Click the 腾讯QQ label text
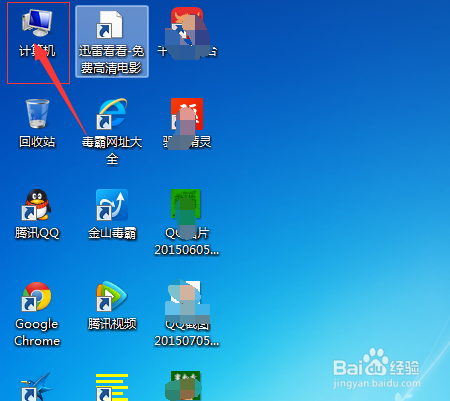This screenshot has width=450, height=401. (37, 233)
